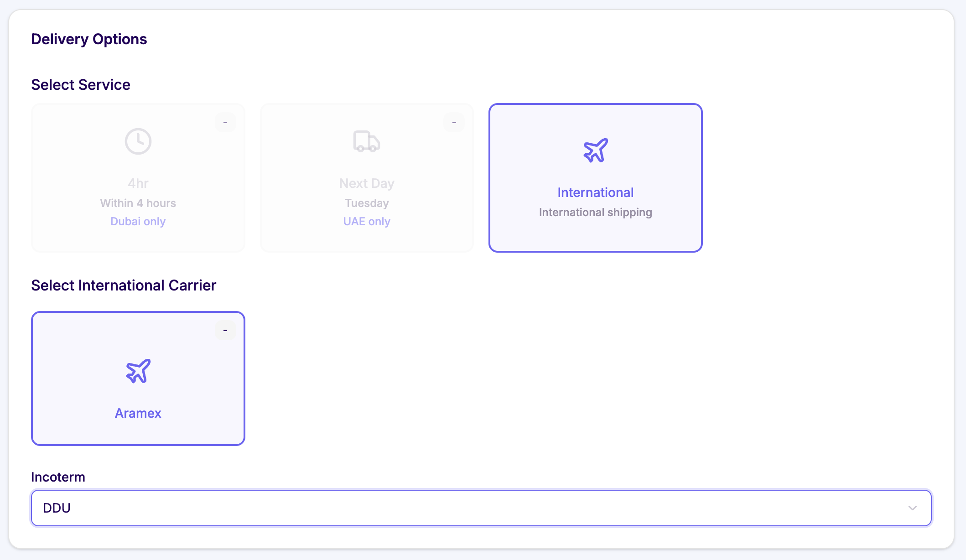
Task: Click the dash badge on 4hr card
Action: point(225,122)
